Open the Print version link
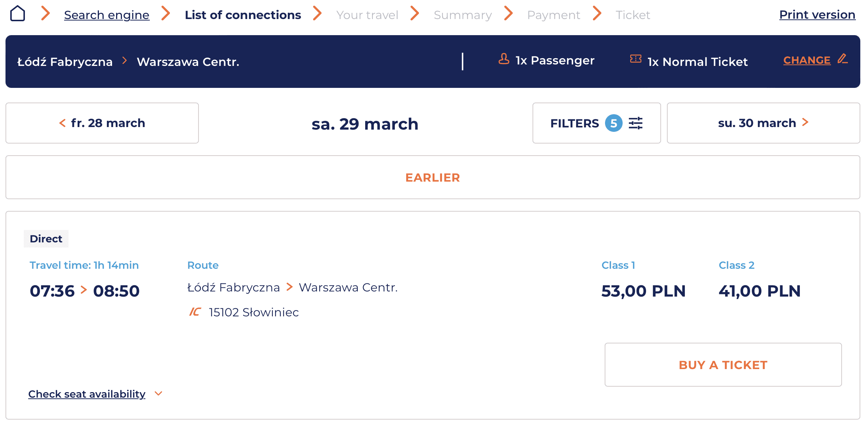Viewport: 868px width, 424px height. tap(817, 15)
